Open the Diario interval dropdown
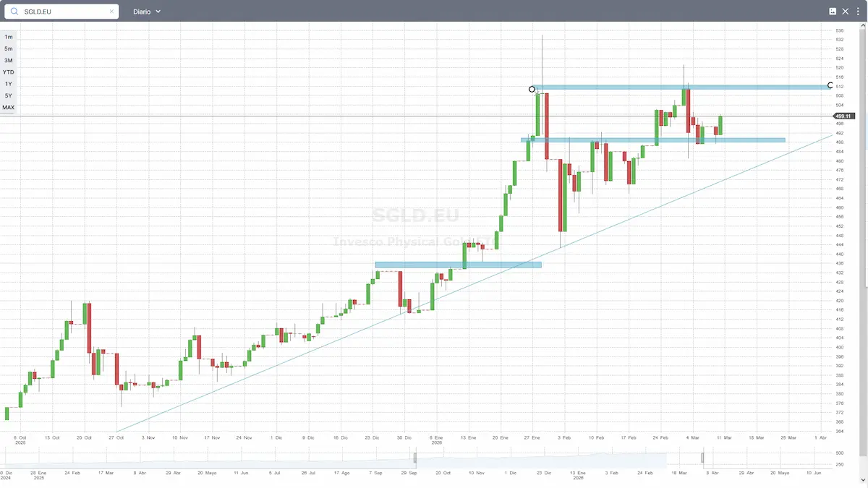 (147, 12)
